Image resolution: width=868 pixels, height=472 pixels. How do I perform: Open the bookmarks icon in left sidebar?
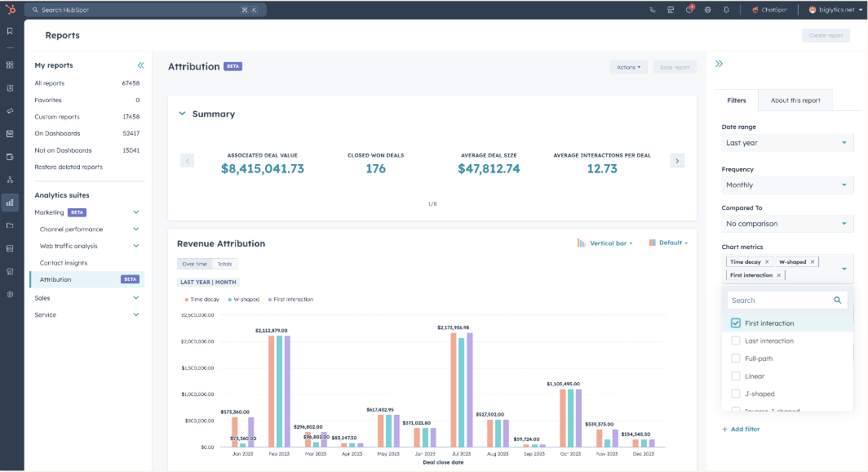tap(10, 31)
